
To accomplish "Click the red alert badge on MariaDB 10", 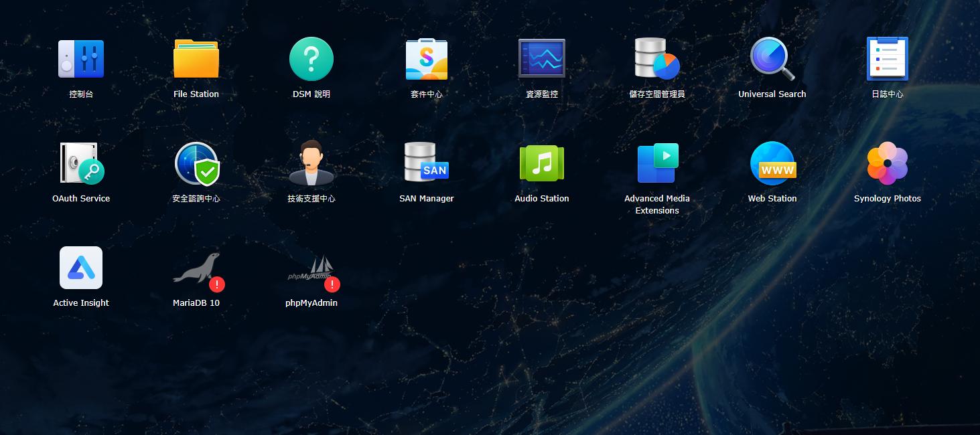I will pyautogui.click(x=217, y=284).
